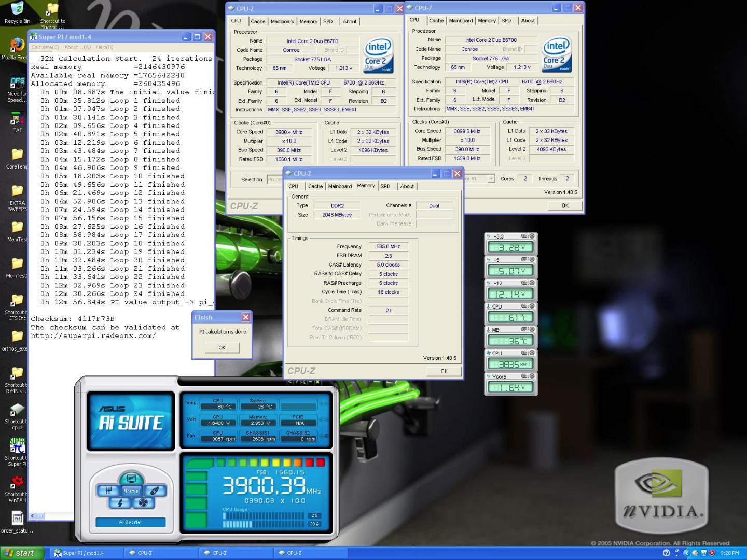
Task: Click the Intel Core 2 Duo logo in left CPU-Z
Action: coord(378,55)
